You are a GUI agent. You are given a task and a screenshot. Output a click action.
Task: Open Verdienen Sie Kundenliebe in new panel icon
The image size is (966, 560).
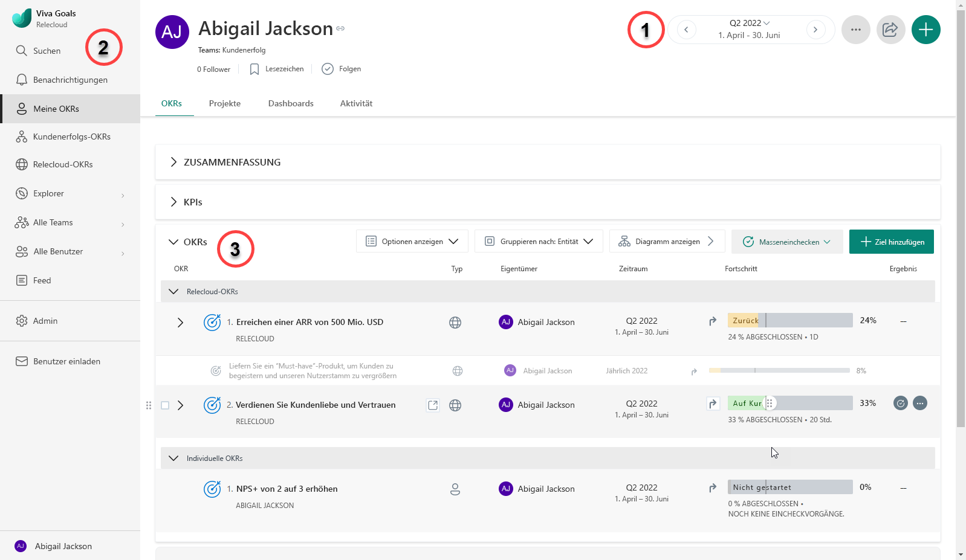pos(433,405)
